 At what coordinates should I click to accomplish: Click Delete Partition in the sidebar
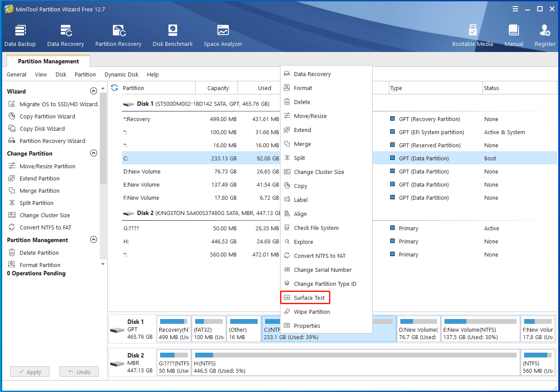coord(33,253)
